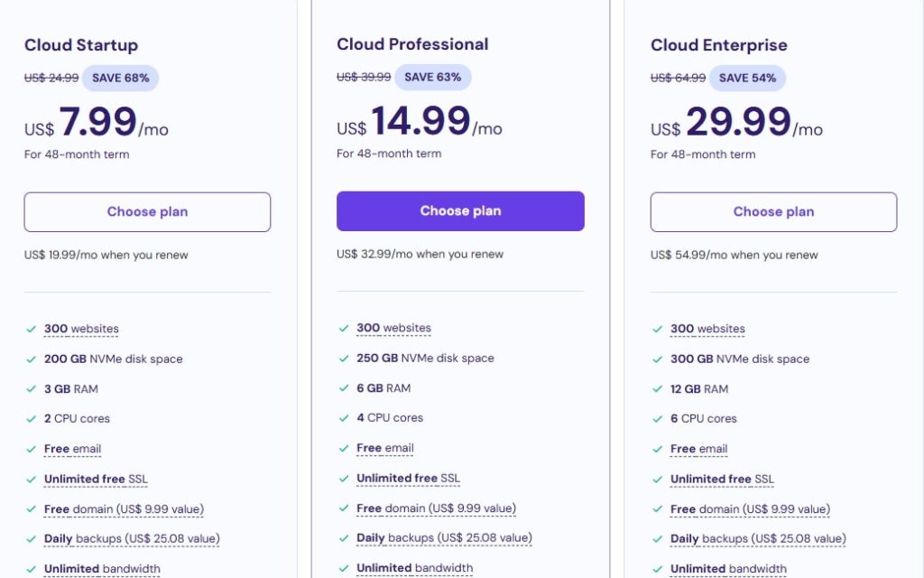Click checkmark next to Cloud Enterprise 6 CPU cores
This screenshot has height=578, width=924.
657,419
